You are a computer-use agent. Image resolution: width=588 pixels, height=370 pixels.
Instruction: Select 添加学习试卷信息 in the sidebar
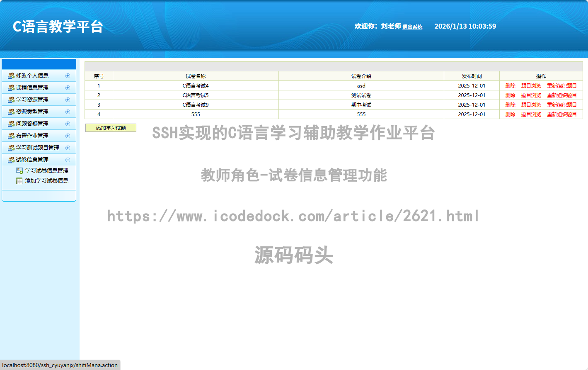click(x=46, y=181)
